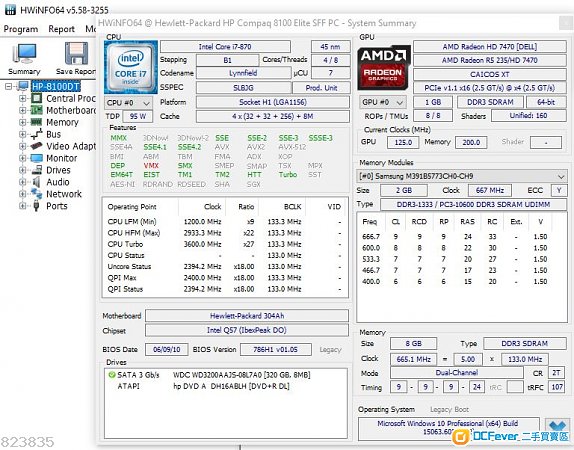Click the Turbo feature flag
Image resolution: width=574 pixels, height=450 pixels.
click(x=288, y=175)
